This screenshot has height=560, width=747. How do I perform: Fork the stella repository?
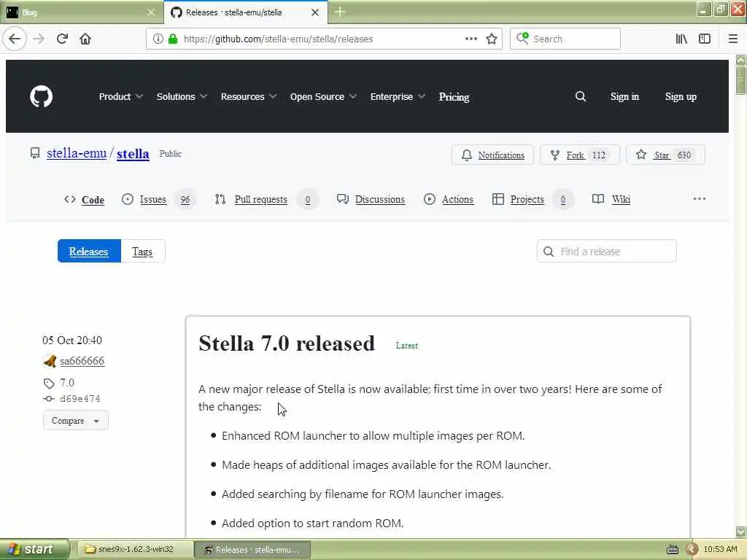580,155
